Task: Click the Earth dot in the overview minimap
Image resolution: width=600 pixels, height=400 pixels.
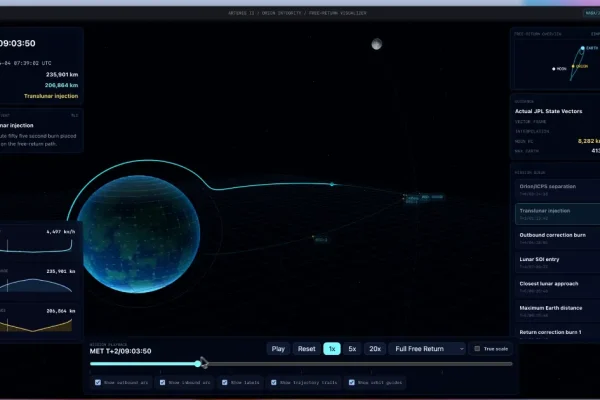Action: pyautogui.click(x=582, y=49)
